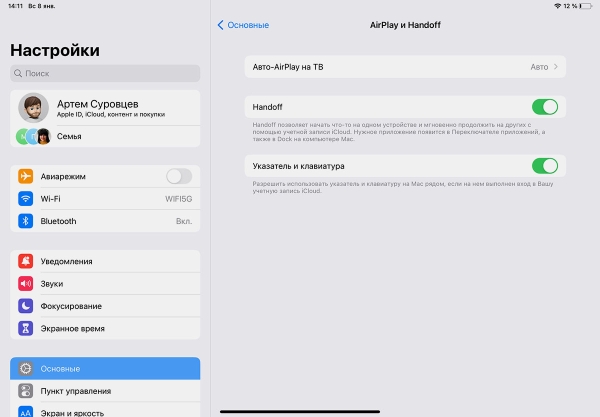Open Артем Суровцев Apple ID profile

[x=105, y=108]
